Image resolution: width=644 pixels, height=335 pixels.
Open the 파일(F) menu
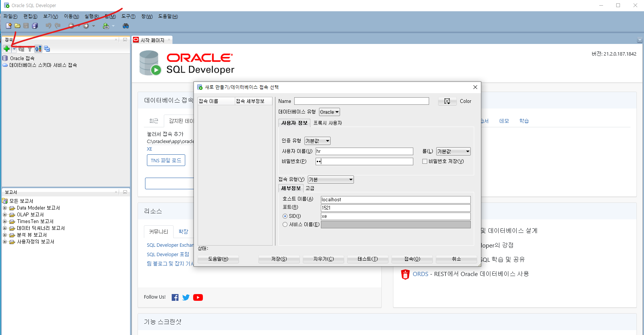tap(10, 17)
